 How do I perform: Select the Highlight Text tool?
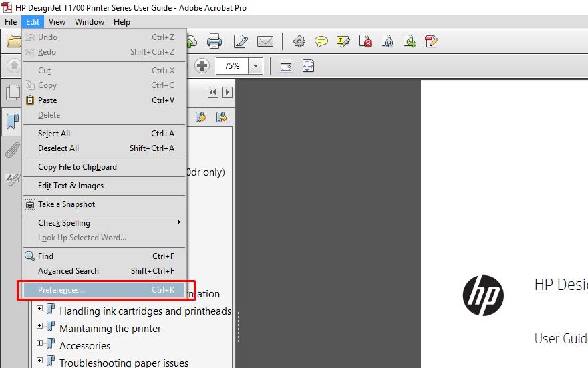click(x=343, y=41)
